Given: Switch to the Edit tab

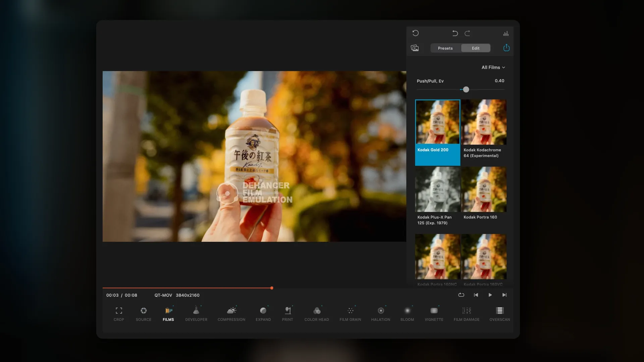Looking at the screenshot, I should click(476, 48).
